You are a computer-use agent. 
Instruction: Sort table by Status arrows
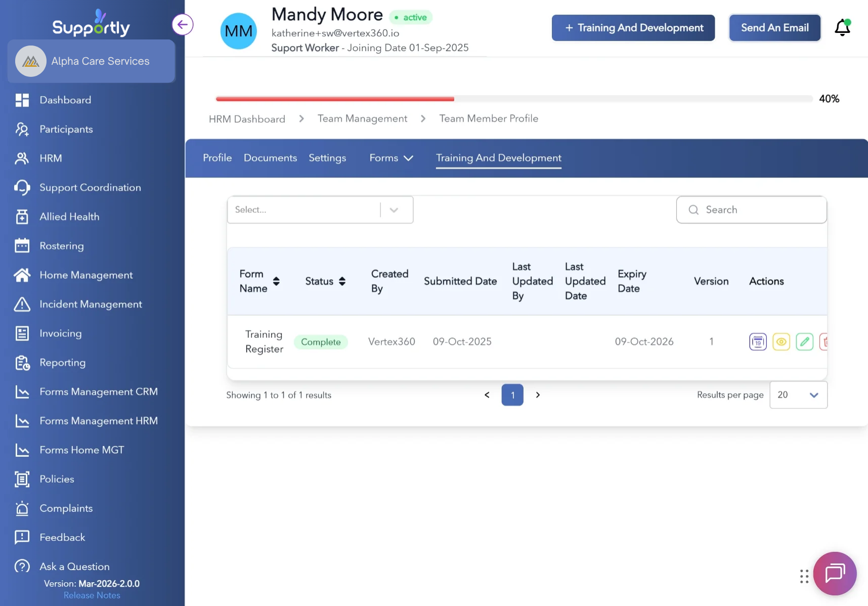tap(342, 281)
